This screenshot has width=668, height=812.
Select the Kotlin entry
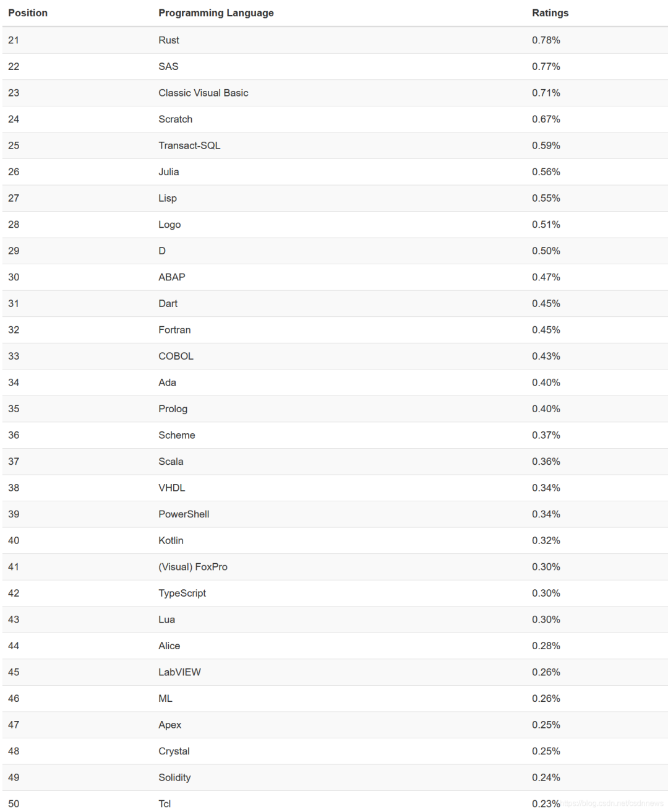click(x=171, y=540)
